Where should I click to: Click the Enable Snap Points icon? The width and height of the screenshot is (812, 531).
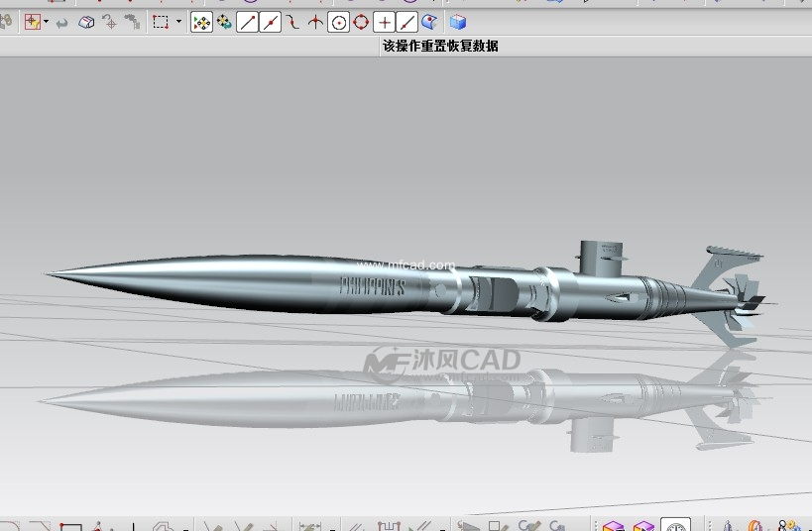click(x=201, y=22)
